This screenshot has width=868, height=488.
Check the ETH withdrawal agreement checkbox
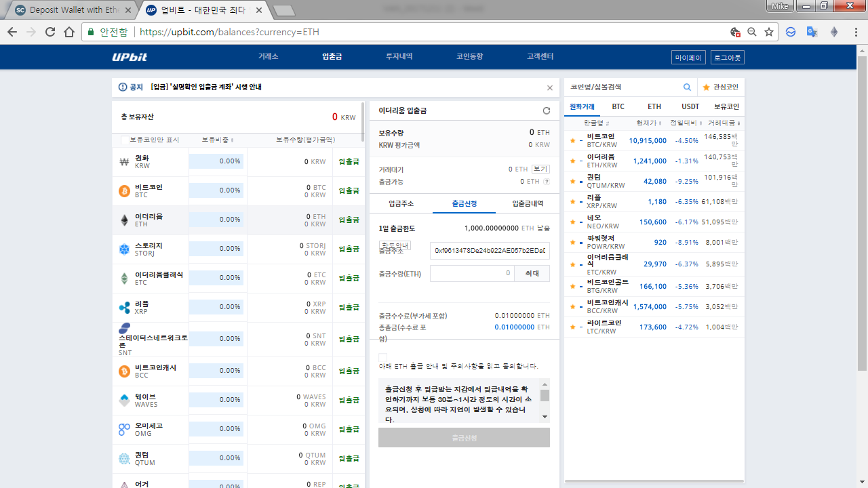pyautogui.click(x=382, y=358)
